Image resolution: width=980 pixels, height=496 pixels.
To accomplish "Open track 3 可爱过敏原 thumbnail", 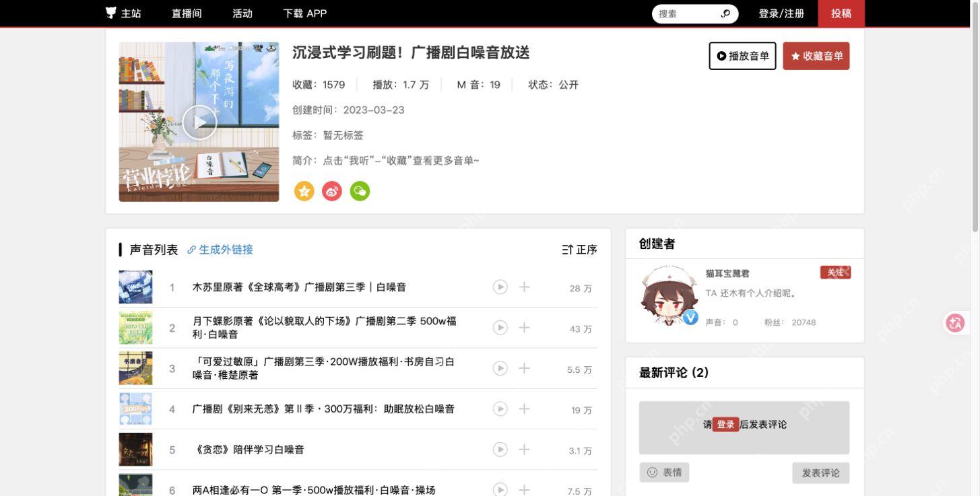I will click(x=135, y=368).
